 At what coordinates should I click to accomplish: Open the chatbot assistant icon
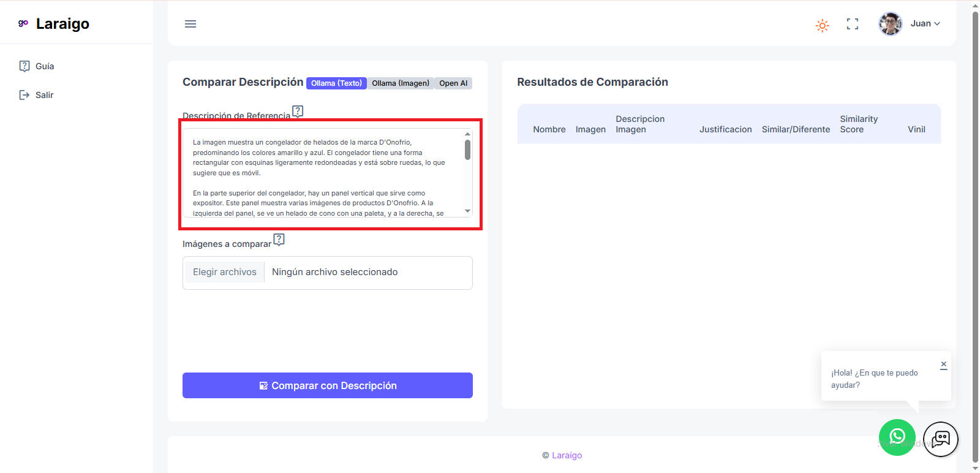(x=940, y=439)
